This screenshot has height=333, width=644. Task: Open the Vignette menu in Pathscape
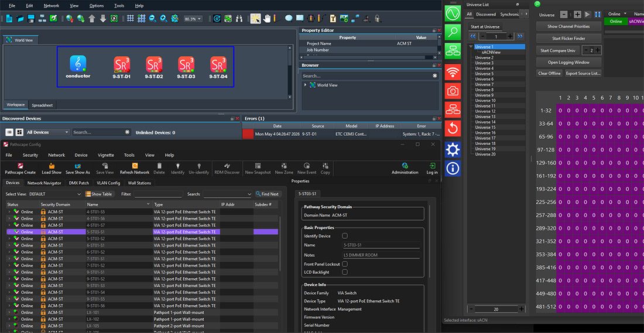pos(106,155)
